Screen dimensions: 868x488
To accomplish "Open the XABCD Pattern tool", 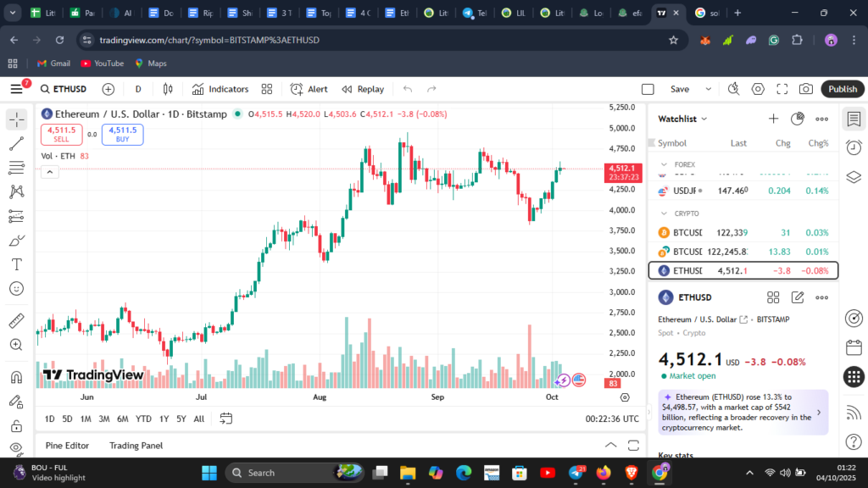I will 15,191.
